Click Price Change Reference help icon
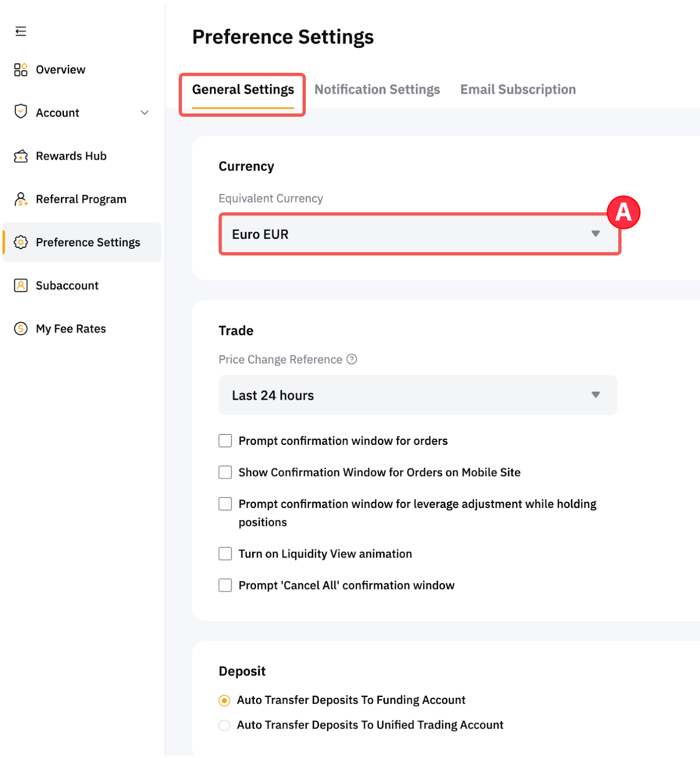 pyautogui.click(x=352, y=360)
